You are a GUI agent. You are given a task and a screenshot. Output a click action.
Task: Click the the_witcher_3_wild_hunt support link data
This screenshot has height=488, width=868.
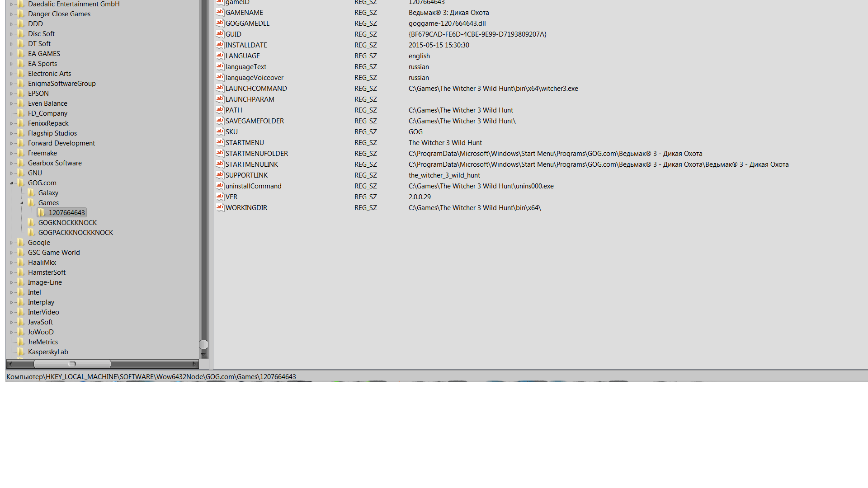point(444,175)
